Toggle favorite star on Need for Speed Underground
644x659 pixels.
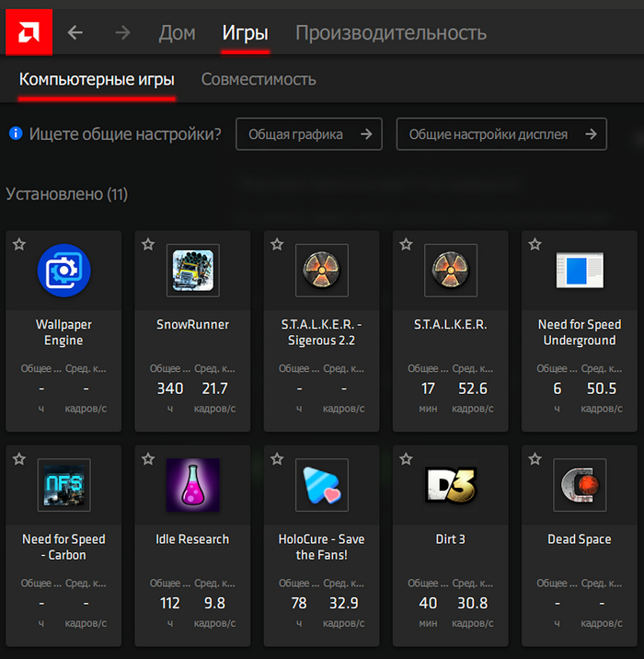click(x=535, y=244)
